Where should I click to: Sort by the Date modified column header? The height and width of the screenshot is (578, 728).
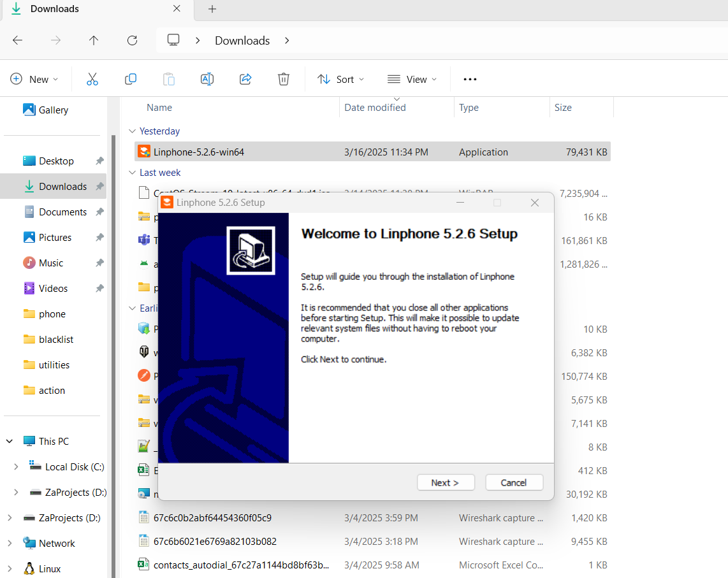click(375, 108)
